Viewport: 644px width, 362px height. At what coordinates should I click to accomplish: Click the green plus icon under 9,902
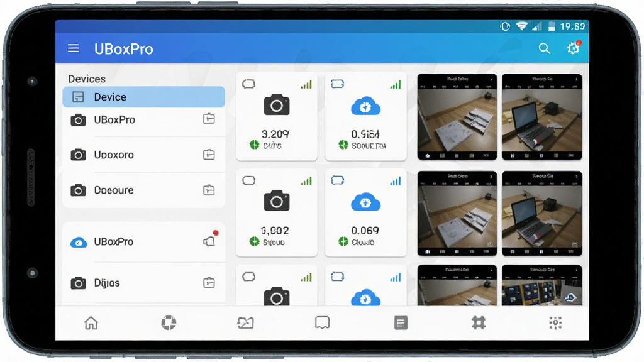click(x=254, y=242)
